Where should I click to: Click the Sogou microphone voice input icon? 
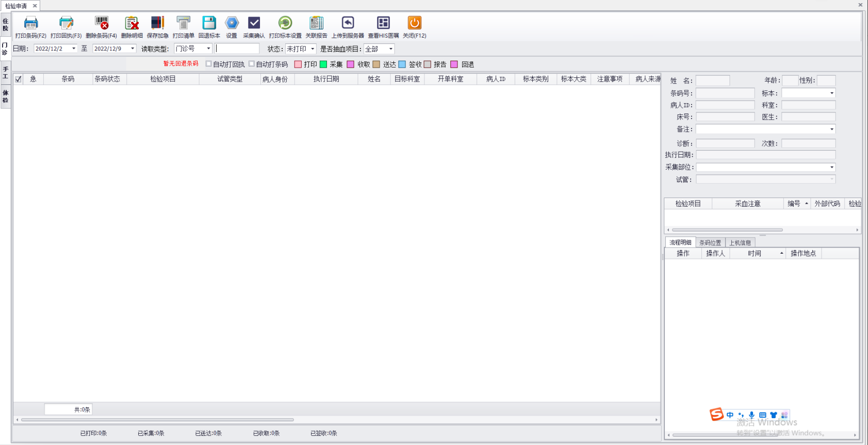click(x=751, y=415)
